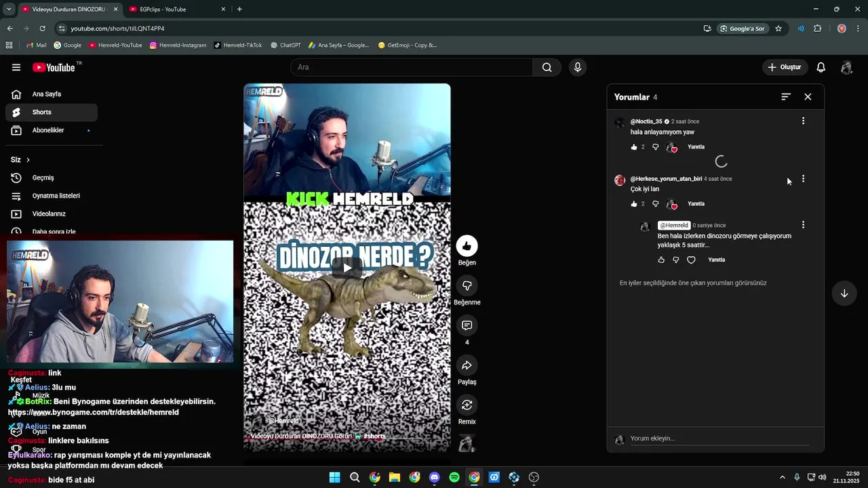Open the browser apps grid icon
868x488 pixels.
9,45
